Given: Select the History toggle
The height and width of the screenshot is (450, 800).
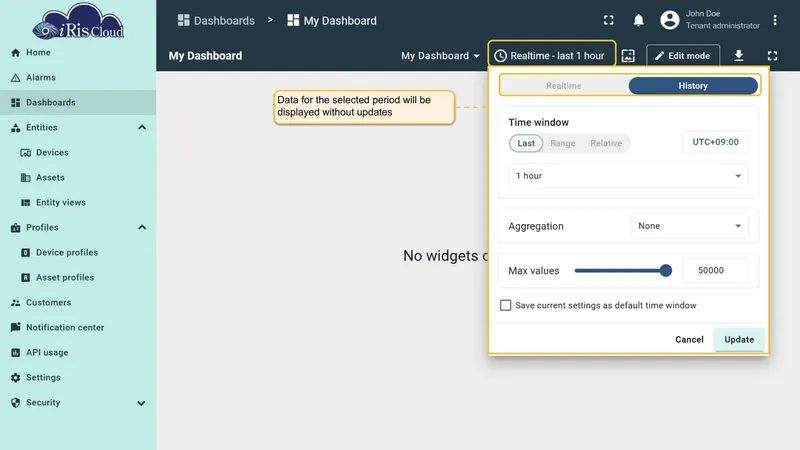Looking at the screenshot, I should (693, 86).
